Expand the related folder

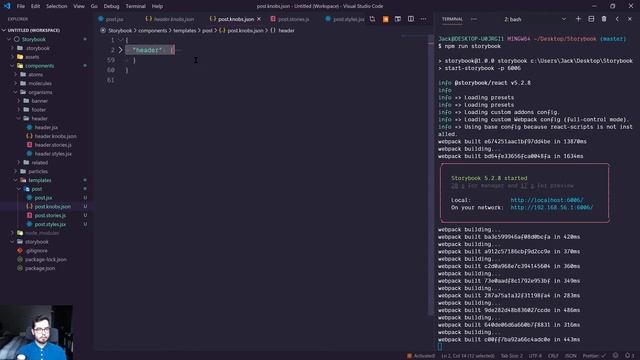39,162
